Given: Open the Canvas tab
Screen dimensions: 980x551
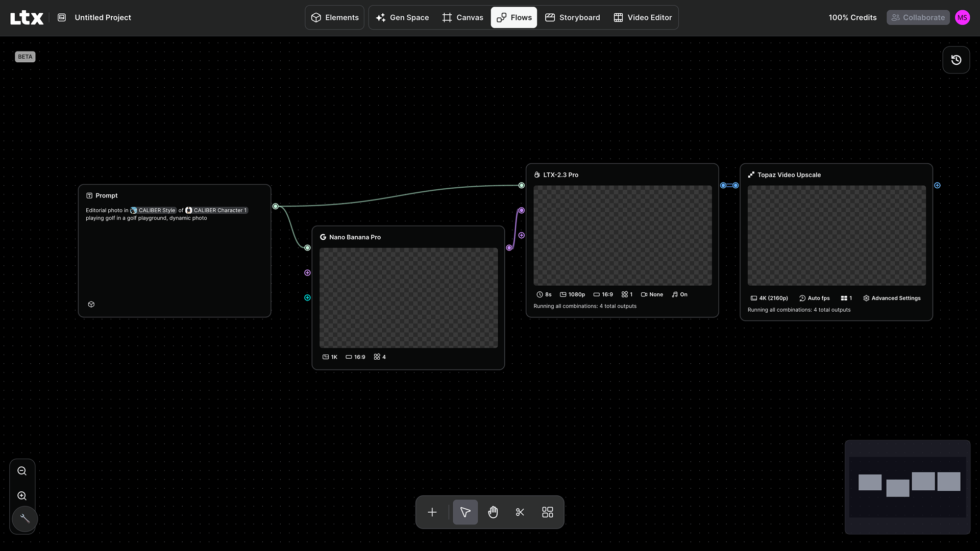Looking at the screenshot, I should point(462,17).
